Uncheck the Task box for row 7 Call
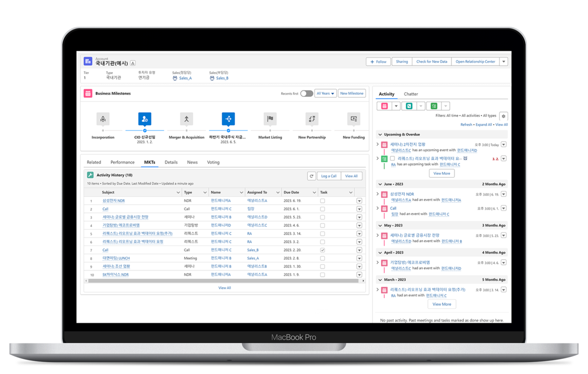 [322, 250]
